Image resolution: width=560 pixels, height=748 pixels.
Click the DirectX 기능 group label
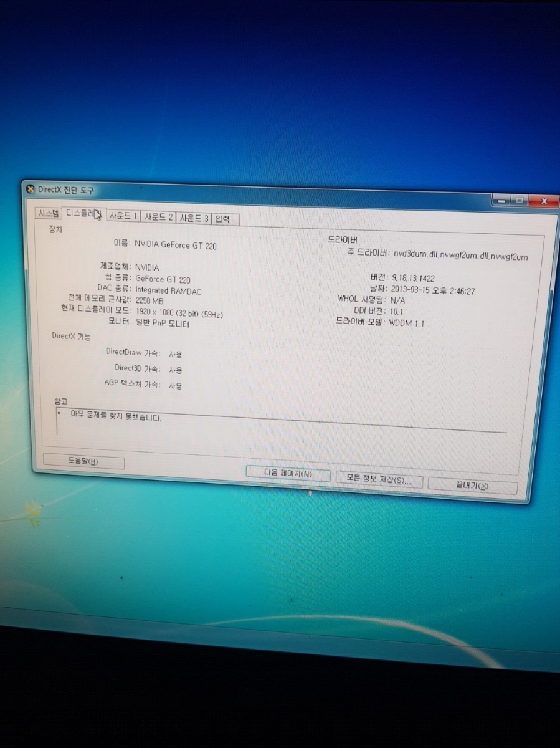[x=70, y=337]
